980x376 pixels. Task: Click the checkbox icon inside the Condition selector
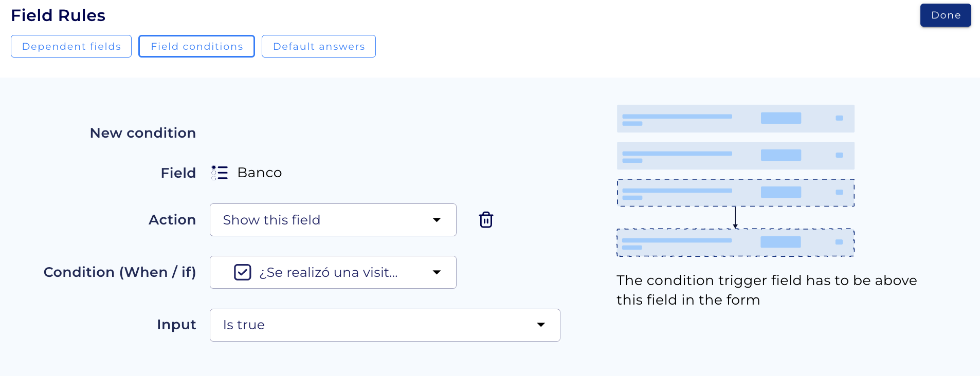pyautogui.click(x=242, y=272)
